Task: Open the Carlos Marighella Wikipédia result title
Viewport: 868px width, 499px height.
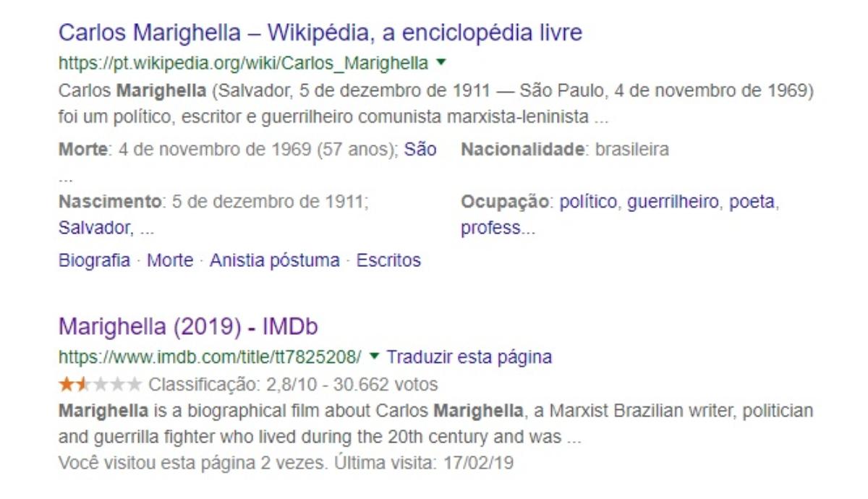Action: tap(320, 33)
